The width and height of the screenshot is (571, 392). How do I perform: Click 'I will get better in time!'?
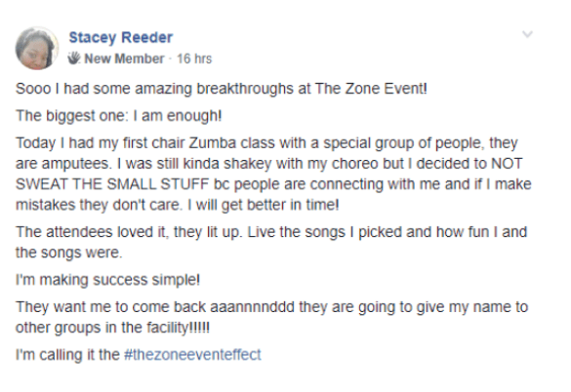264,205
